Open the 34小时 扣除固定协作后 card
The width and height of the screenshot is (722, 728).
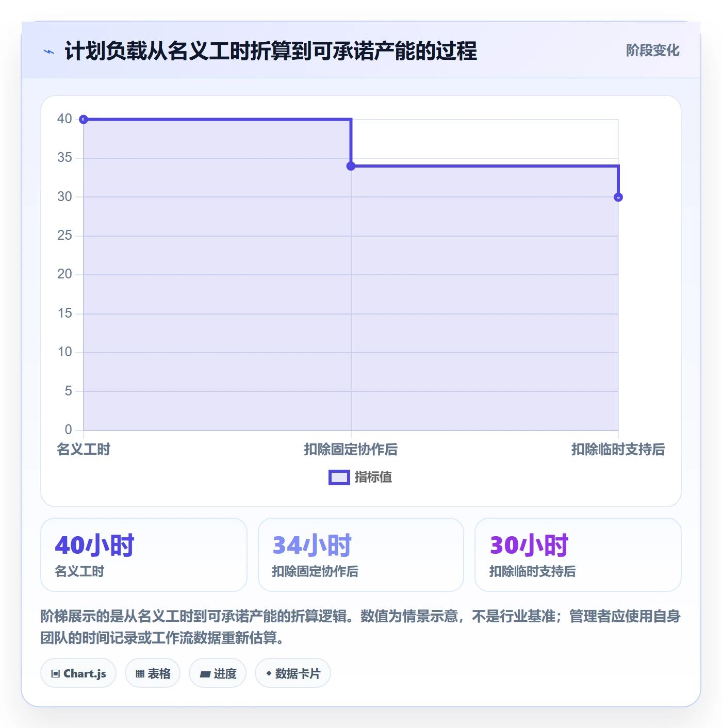point(361,555)
